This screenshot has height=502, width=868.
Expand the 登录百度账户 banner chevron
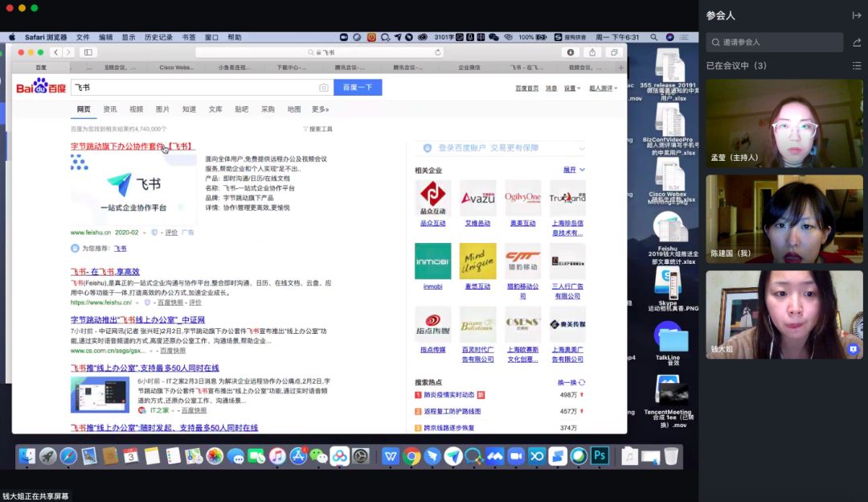click(x=582, y=148)
